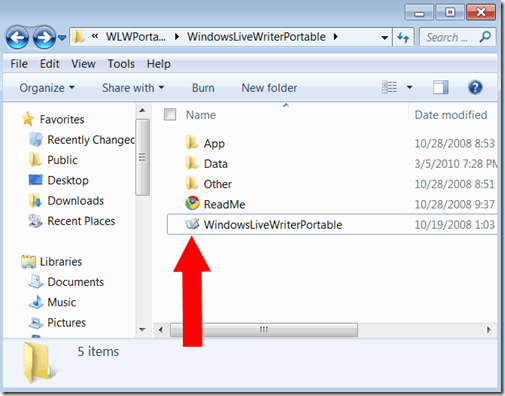505x396 pixels.
Task: Refresh the folder view
Action: click(403, 37)
